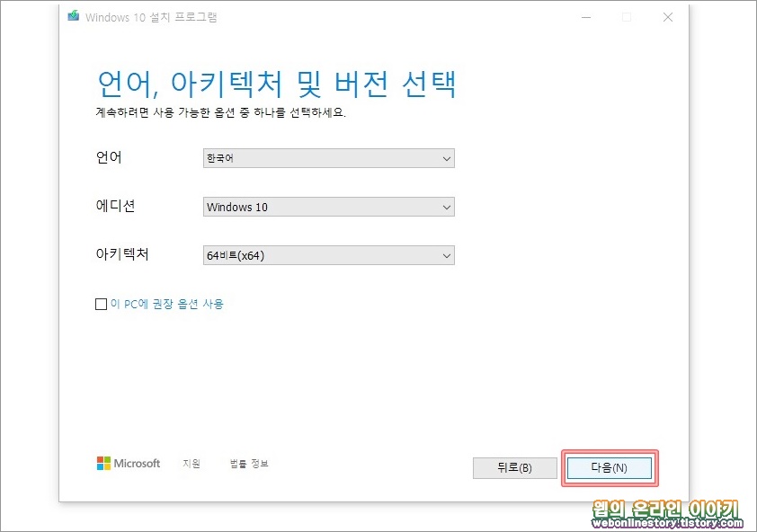The height and width of the screenshot is (532, 757).
Task: Click the 64비트(x64) architecture combo box
Action: (x=328, y=255)
